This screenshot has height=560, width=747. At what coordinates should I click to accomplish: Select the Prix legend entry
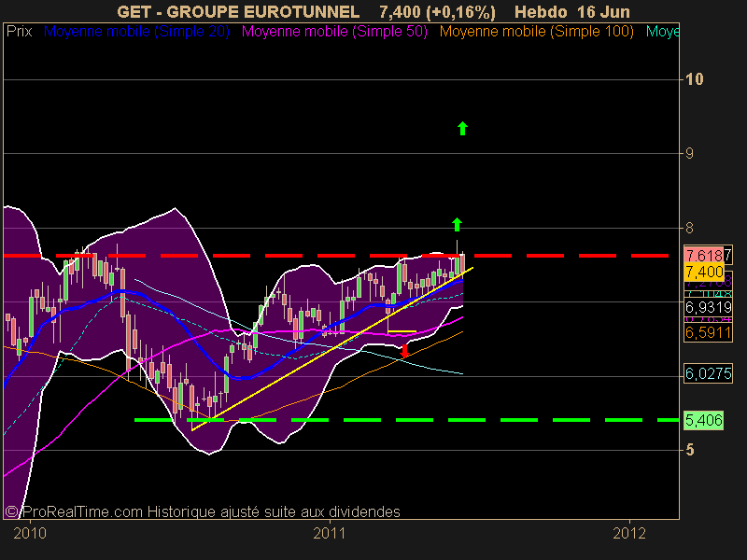pyautogui.click(x=19, y=32)
